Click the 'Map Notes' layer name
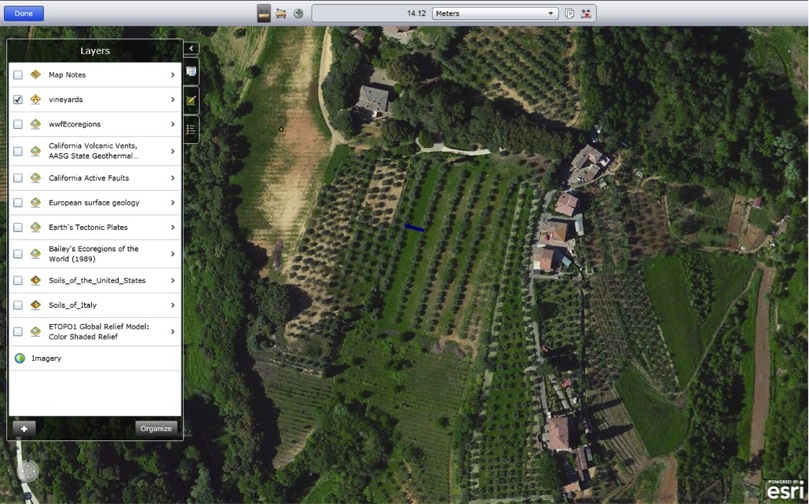Viewport: 809px width, 504px height. tap(67, 75)
